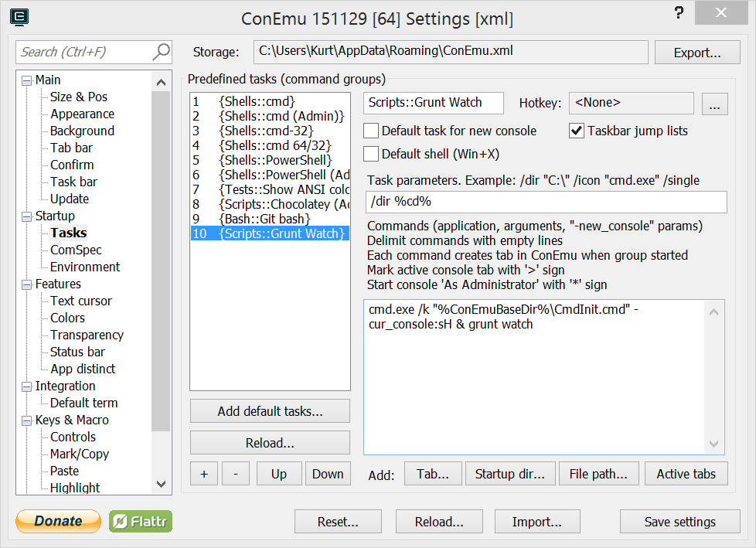The image size is (756, 548).
Task: Click the task name field Scripts::Grunt Watch
Action: (x=434, y=103)
